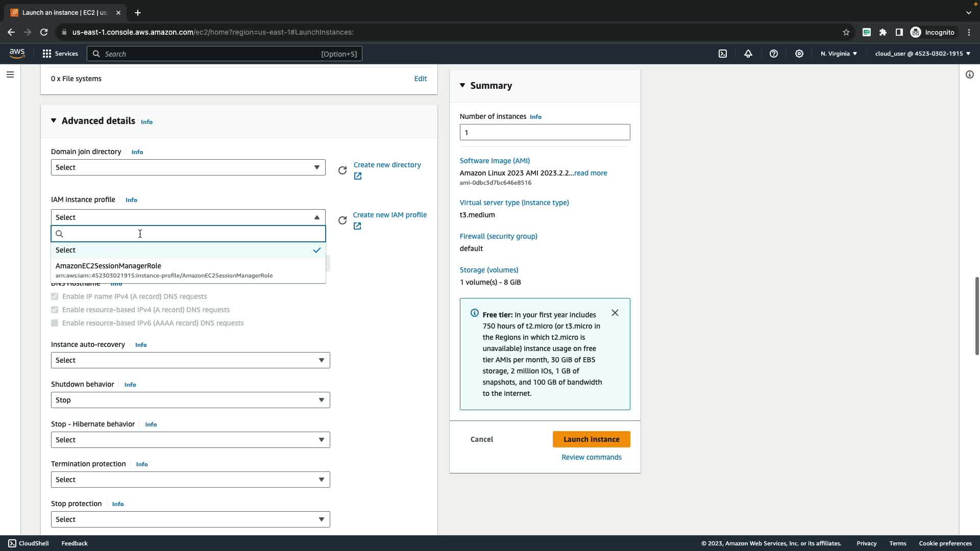Click the Number of instances field
This screenshot has height=551, width=980.
click(x=545, y=133)
